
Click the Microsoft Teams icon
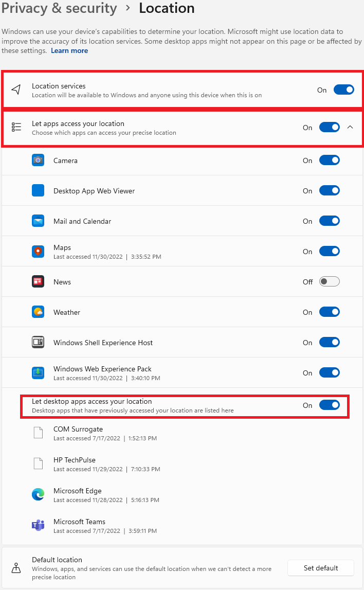click(x=38, y=525)
